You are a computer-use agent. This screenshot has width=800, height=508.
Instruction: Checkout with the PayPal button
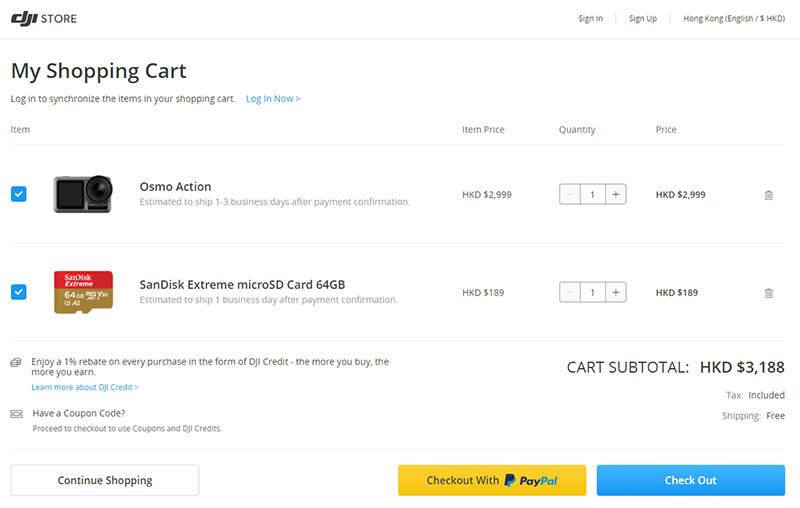pos(492,480)
